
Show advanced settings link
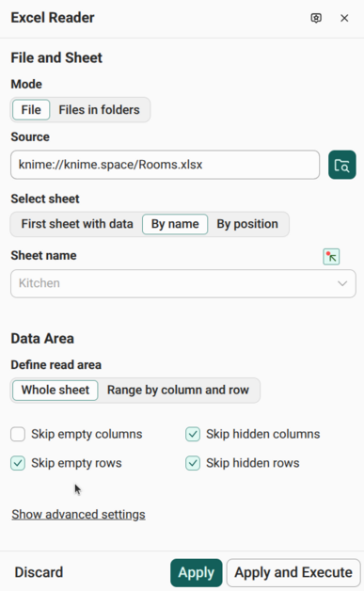click(x=78, y=514)
